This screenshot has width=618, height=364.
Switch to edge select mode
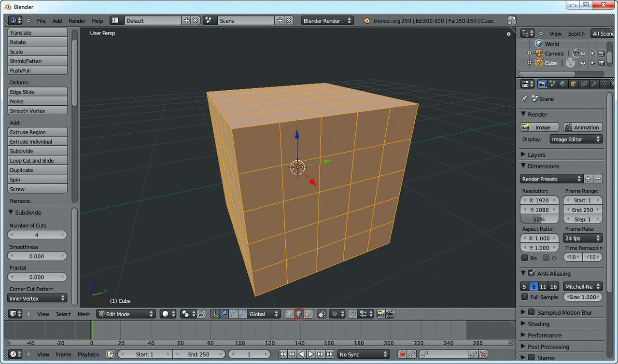[x=299, y=314]
